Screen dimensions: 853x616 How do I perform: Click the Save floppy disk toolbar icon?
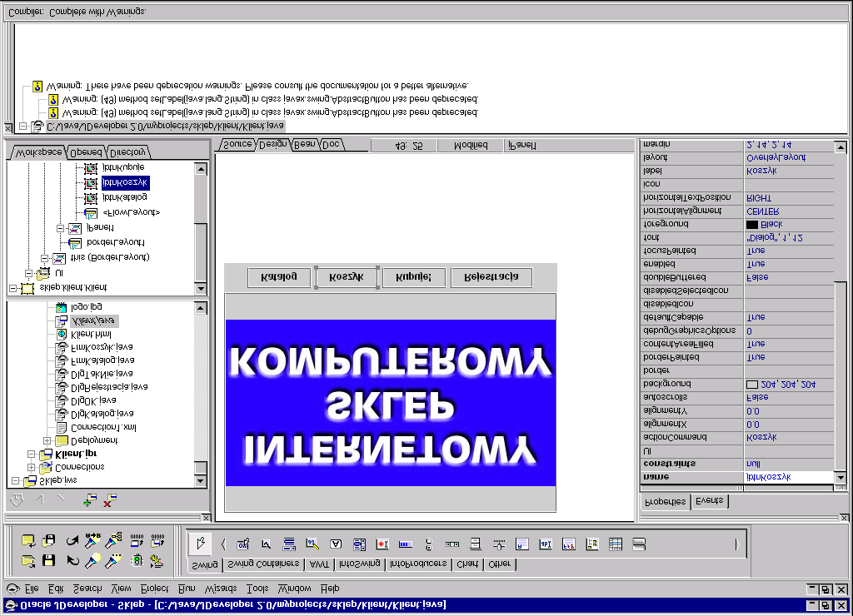48,560
